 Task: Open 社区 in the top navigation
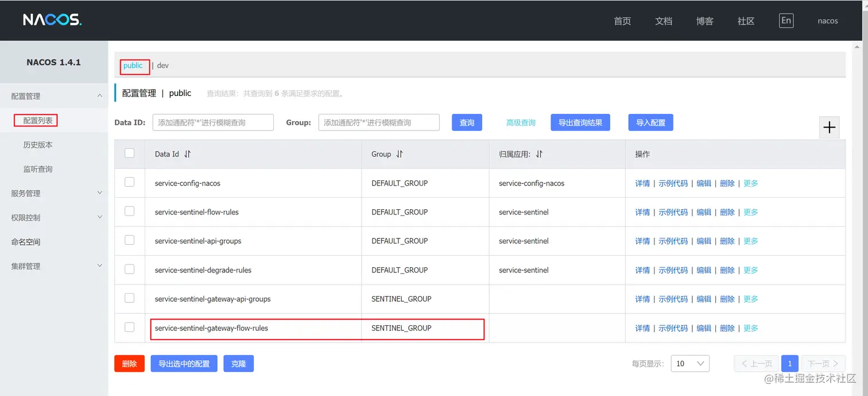click(x=746, y=21)
